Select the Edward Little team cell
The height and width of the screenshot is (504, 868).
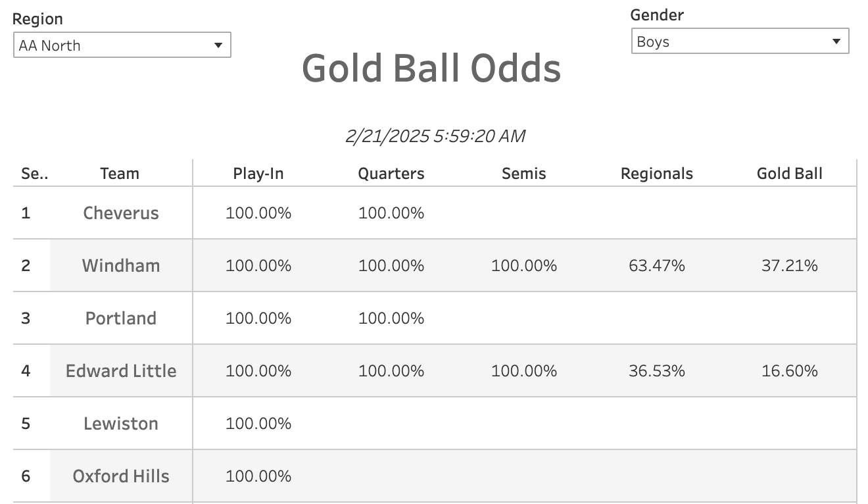121,371
